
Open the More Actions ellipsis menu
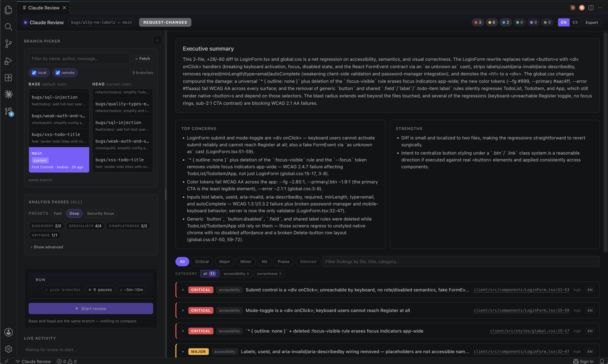pyautogui.click(x=600, y=8)
